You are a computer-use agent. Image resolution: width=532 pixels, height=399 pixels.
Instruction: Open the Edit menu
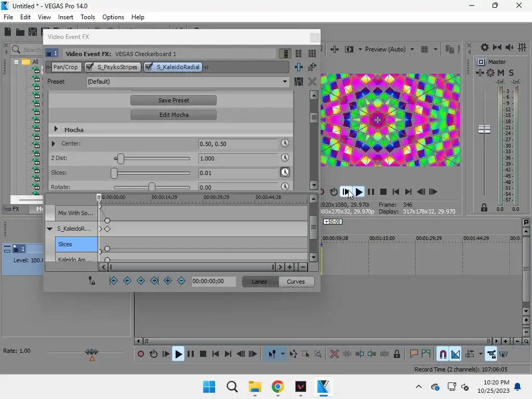(25, 17)
